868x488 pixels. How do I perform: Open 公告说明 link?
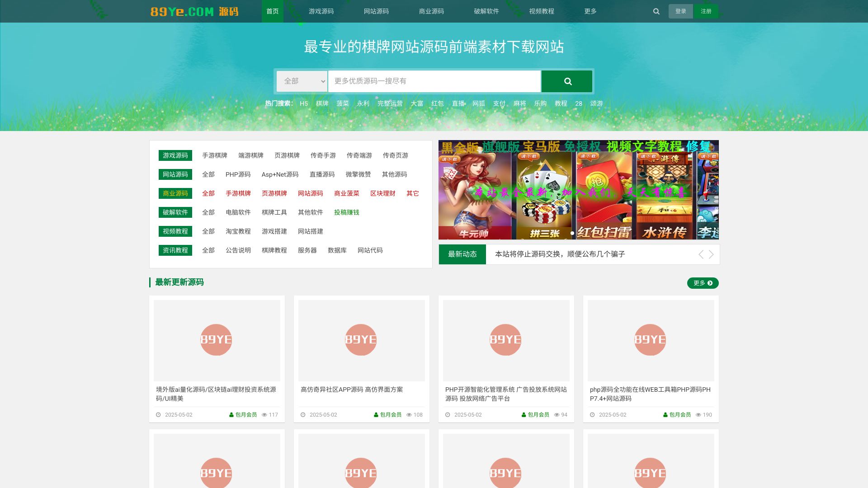coord(238,250)
